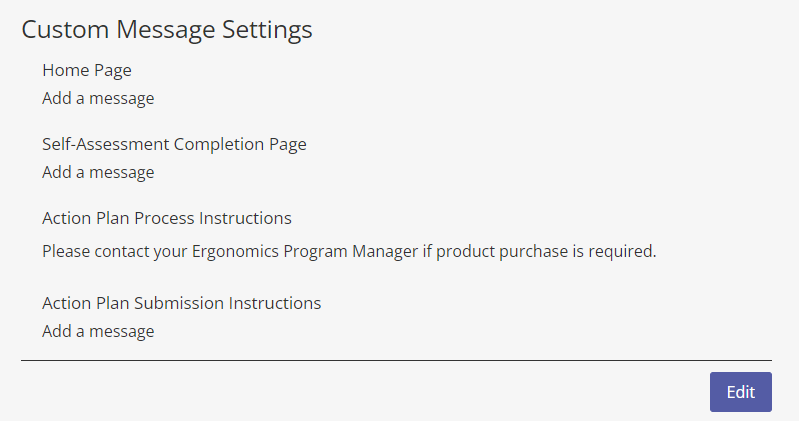
Task: Select Add a message under Action Plan Submission Instructions
Action: 98,331
